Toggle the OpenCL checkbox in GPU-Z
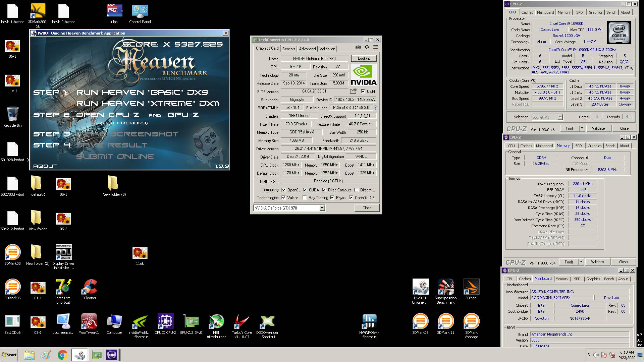This screenshot has height=362, width=644. tap(283, 190)
